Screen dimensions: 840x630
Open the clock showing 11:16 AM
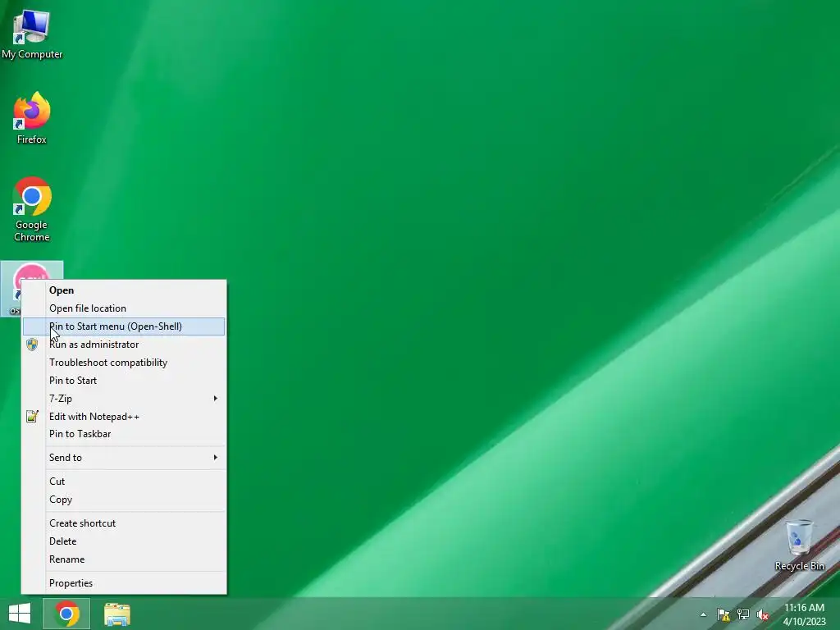tap(804, 614)
